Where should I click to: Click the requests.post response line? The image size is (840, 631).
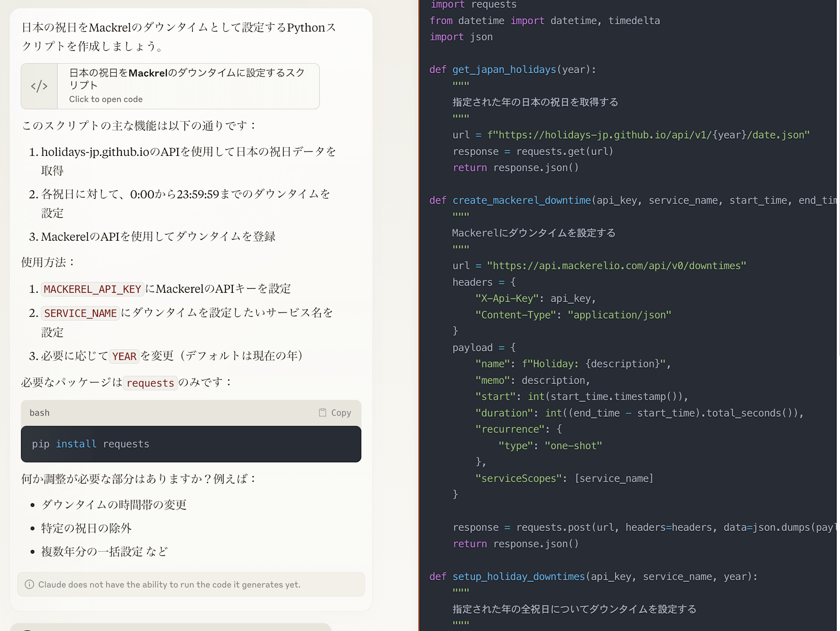click(646, 527)
